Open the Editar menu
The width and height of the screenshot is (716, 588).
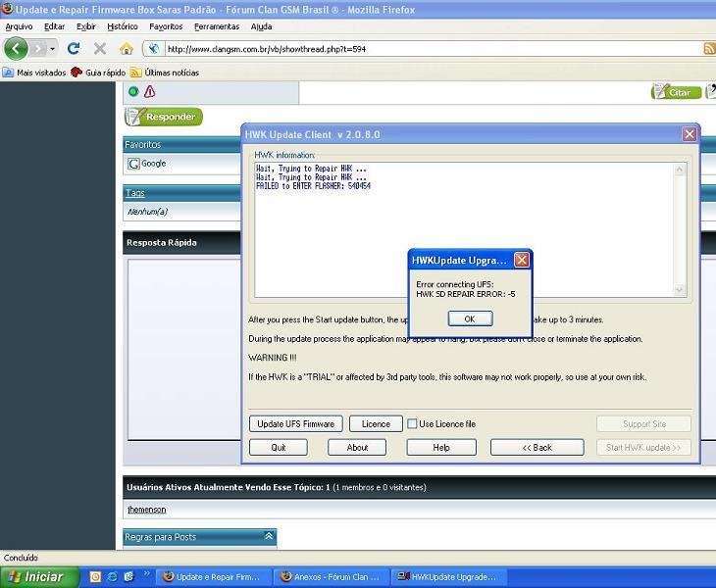tap(54, 26)
